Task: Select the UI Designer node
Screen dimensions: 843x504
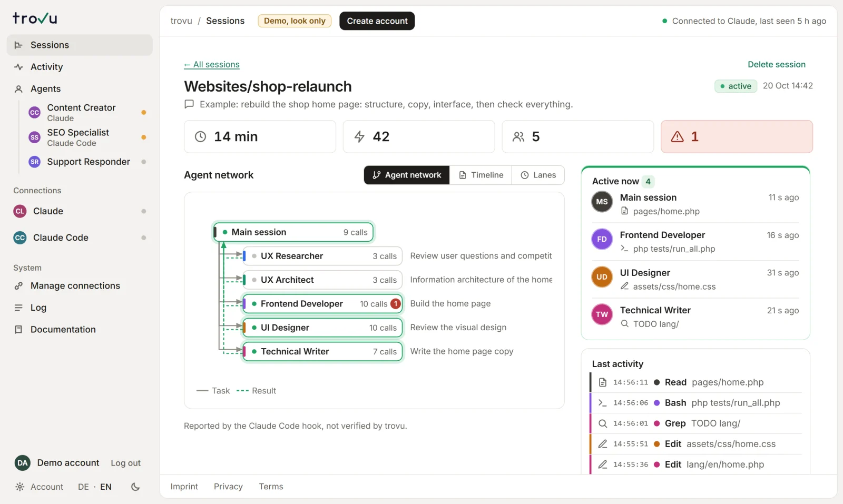Action: pyautogui.click(x=323, y=328)
